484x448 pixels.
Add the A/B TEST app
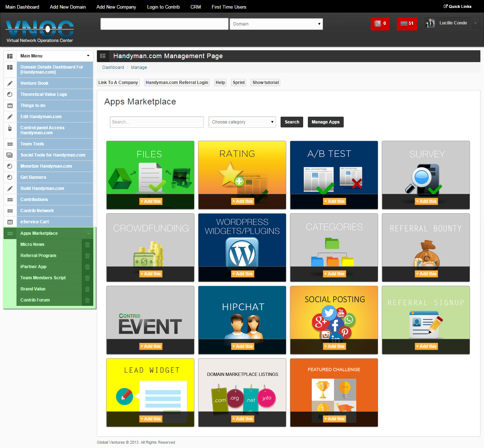334,201
